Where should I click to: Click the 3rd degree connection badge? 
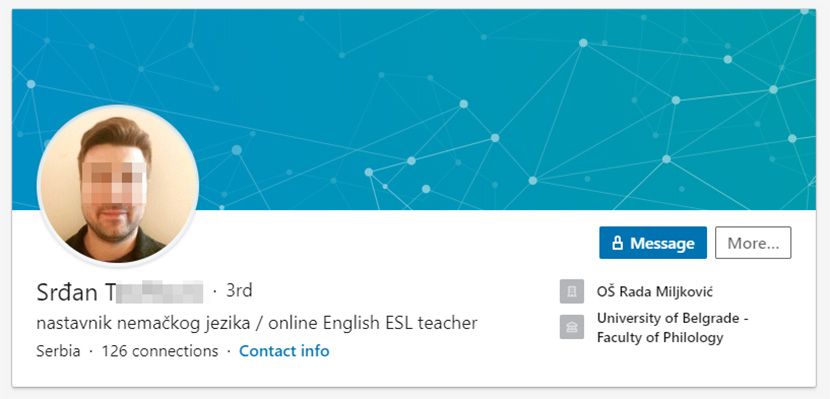tap(239, 291)
